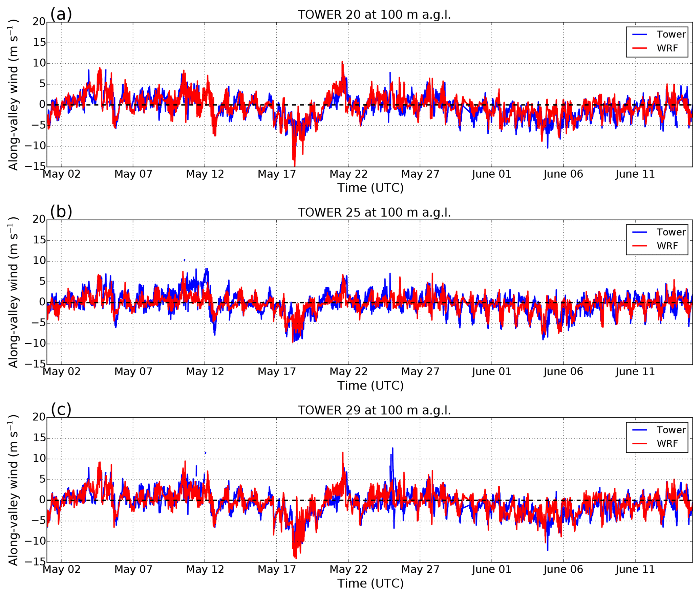Select the WRF legend label in panel (b)

[667, 246]
